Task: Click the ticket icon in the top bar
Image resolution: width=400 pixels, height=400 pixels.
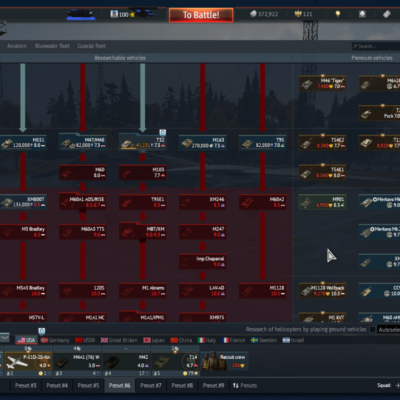Action: pos(387,14)
